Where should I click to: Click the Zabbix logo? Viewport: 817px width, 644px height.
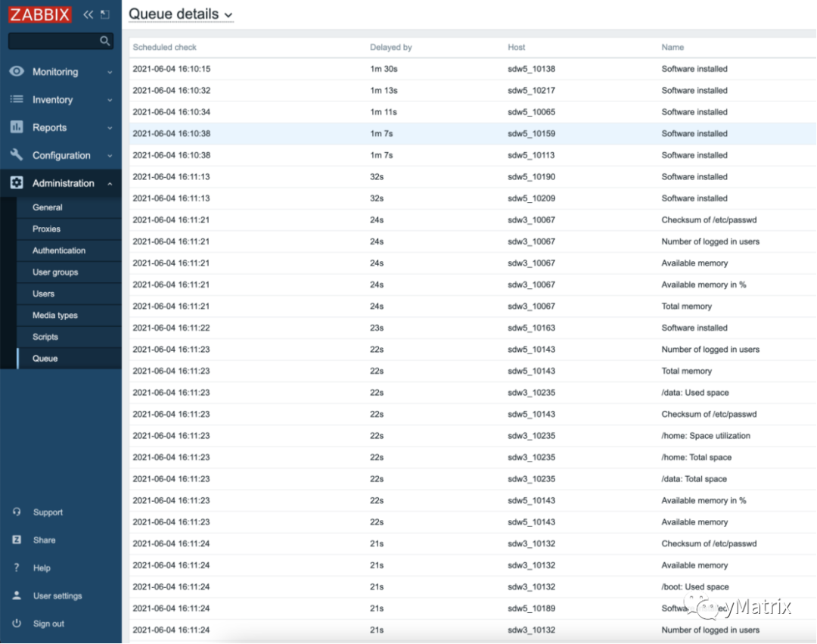(39, 14)
